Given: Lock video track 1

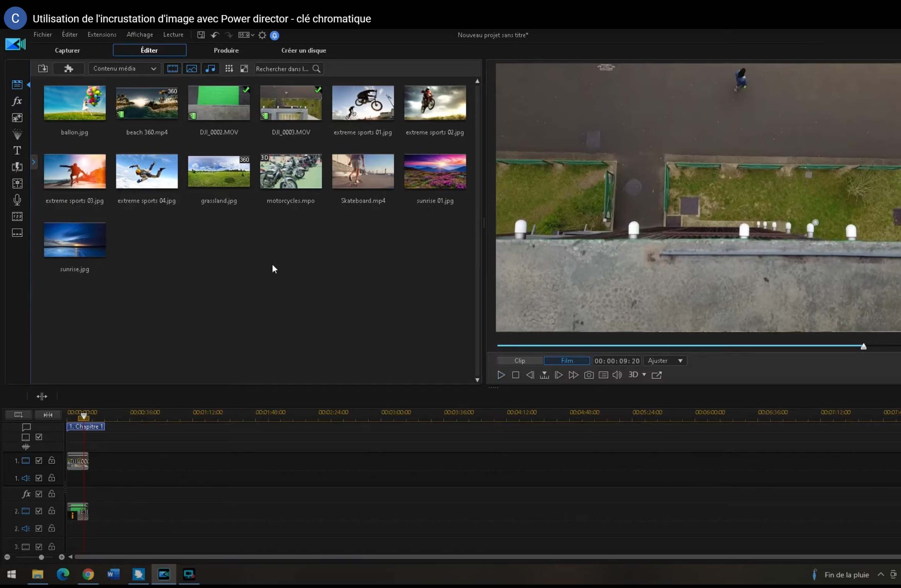Looking at the screenshot, I should [51, 460].
